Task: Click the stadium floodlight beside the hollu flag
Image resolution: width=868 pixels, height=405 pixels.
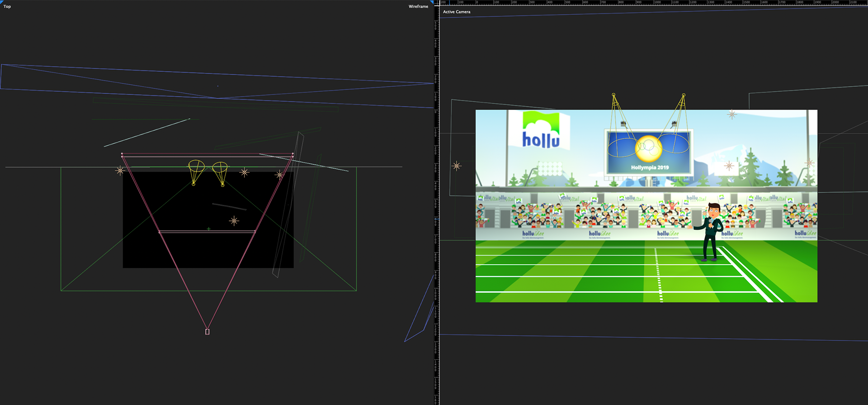Action: tap(549, 169)
